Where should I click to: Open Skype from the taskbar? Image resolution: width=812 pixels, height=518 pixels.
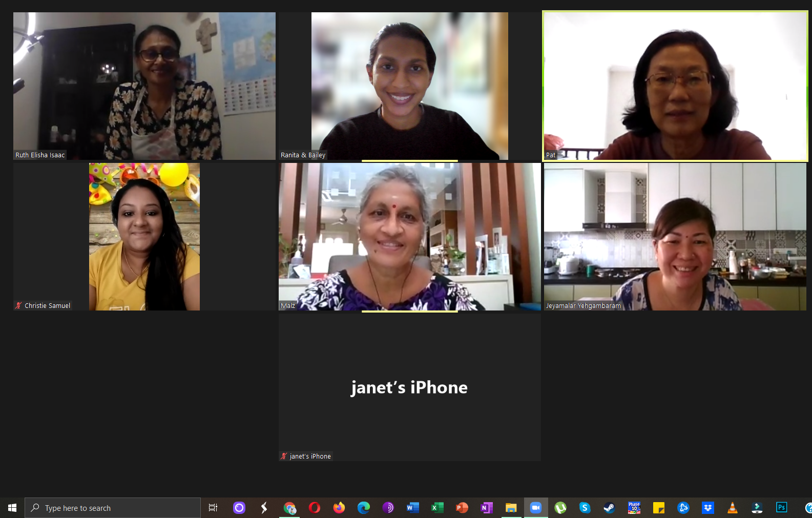click(585, 508)
